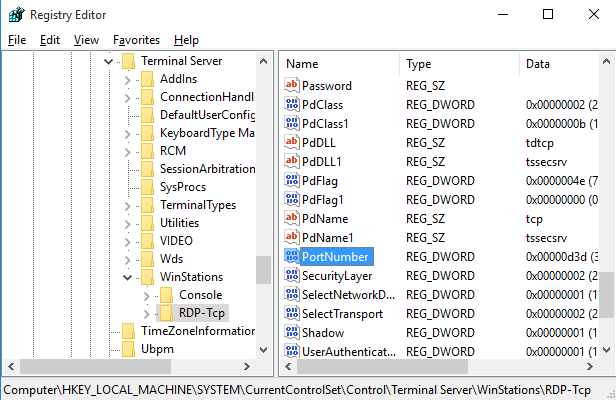This screenshot has width=616, height=400.
Task: Select the SessionArbitration key
Action: tap(207, 169)
